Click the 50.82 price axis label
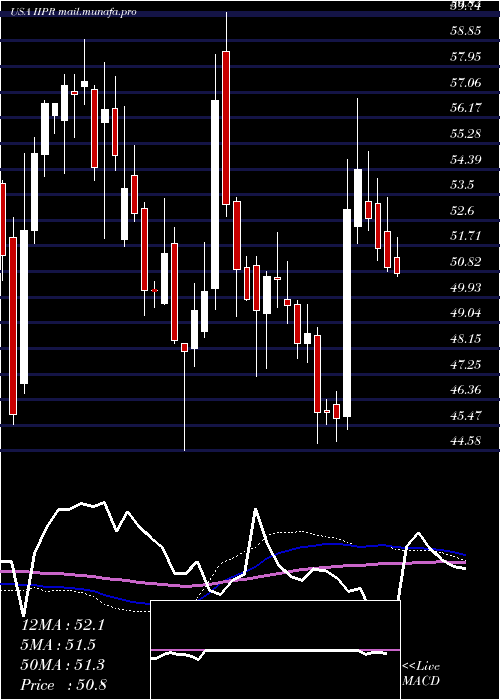This screenshot has width=500, height=700. pyautogui.click(x=466, y=262)
